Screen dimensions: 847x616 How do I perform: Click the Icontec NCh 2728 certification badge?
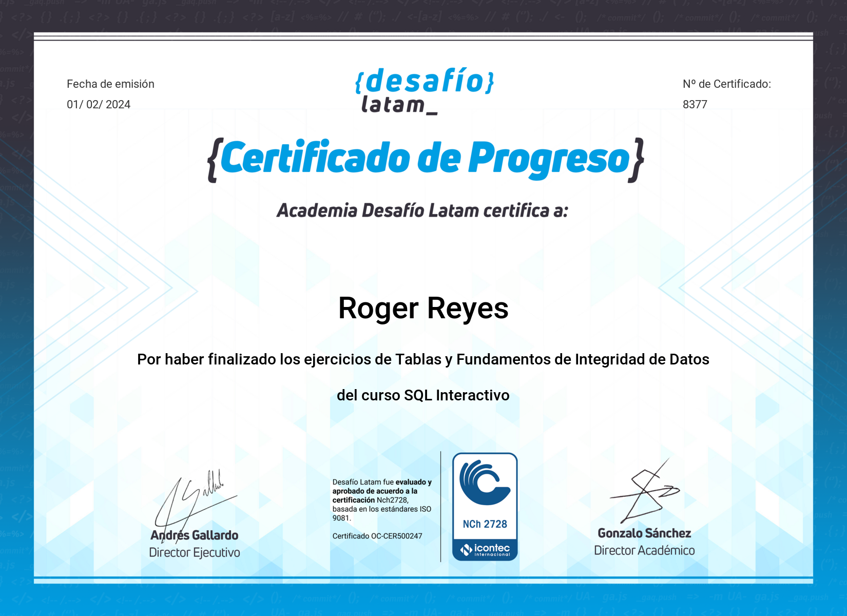[485, 507]
